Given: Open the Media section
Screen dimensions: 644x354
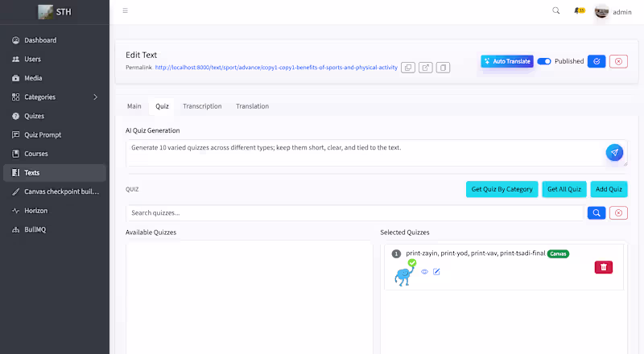Looking at the screenshot, I should (x=55, y=78).
